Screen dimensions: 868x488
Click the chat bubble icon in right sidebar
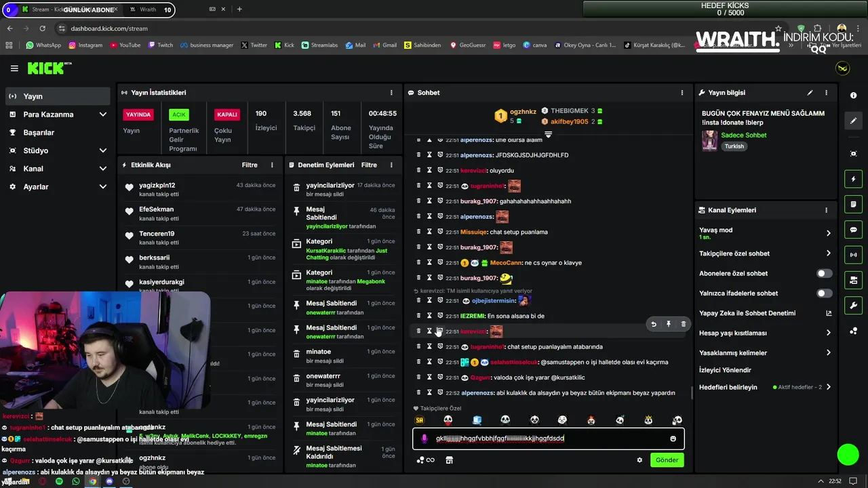853,229
